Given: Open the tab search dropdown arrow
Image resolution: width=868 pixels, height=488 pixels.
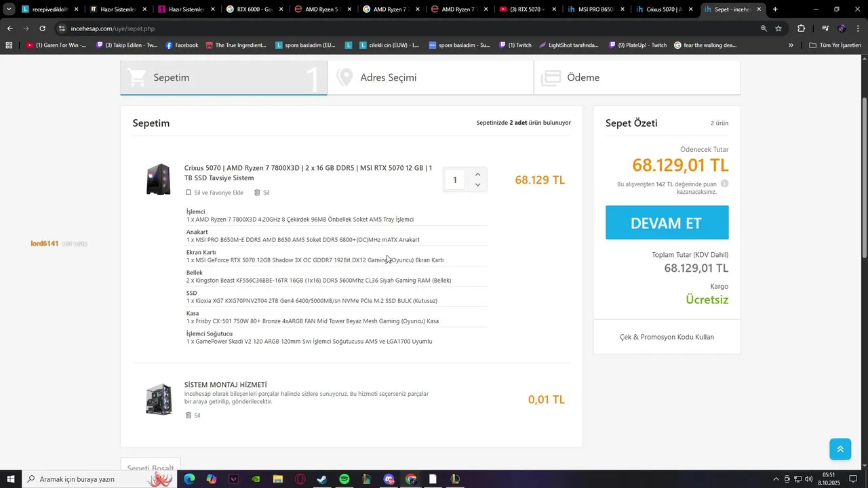Looking at the screenshot, I should 9,9.
